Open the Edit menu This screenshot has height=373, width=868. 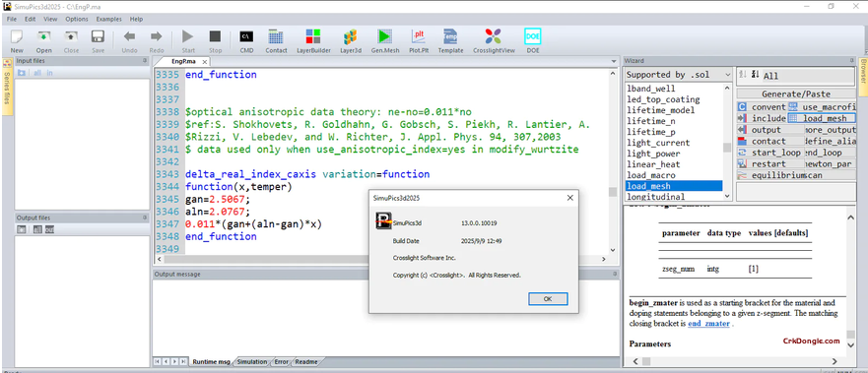tap(30, 19)
